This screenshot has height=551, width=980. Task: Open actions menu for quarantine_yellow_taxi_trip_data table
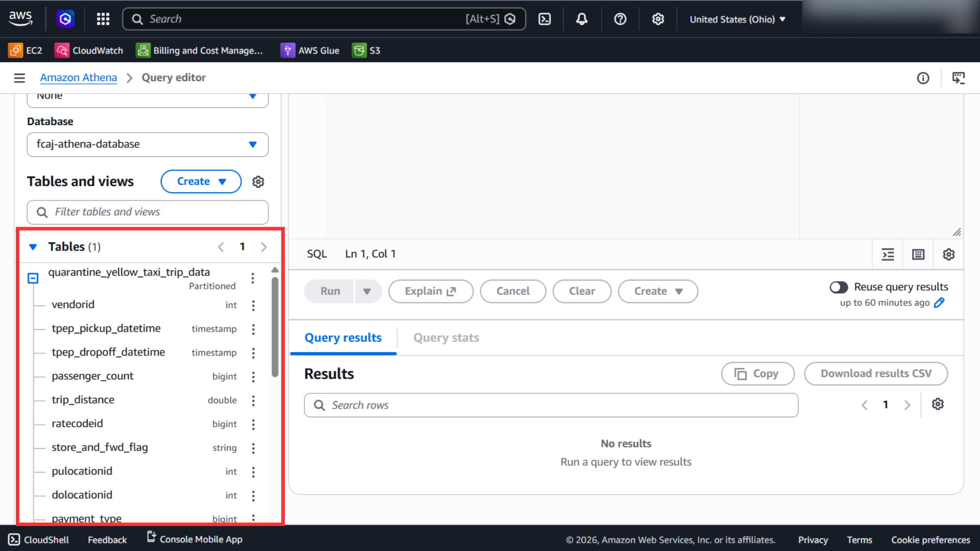pyautogui.click(x=253, y=278)
